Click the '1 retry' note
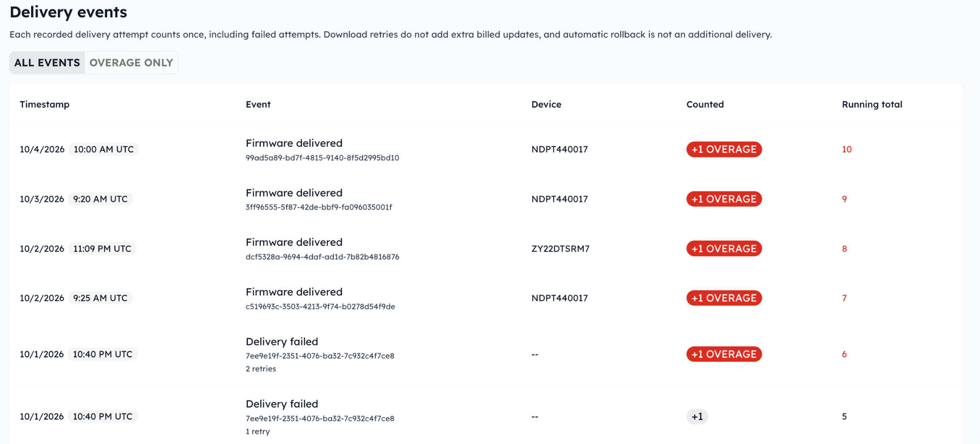The height and width of the screenshot is (444, 980). pyautogui.click(x=257, y=432)
